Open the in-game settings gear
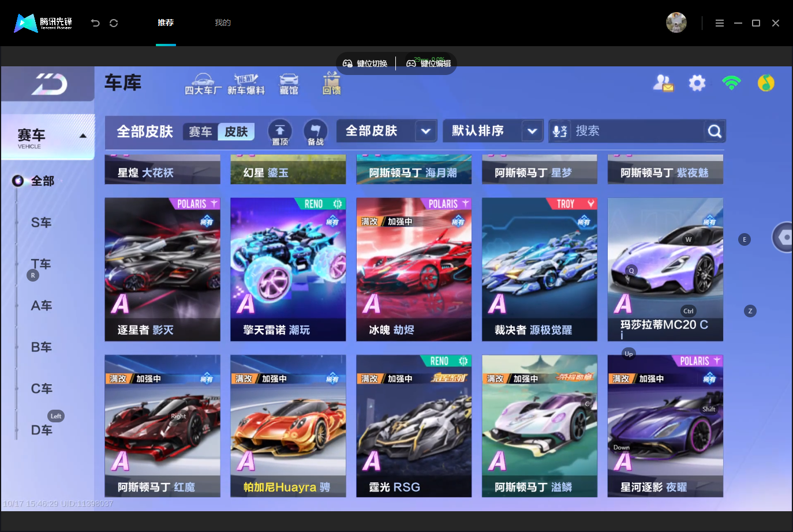793x532 pixels. 697,83
